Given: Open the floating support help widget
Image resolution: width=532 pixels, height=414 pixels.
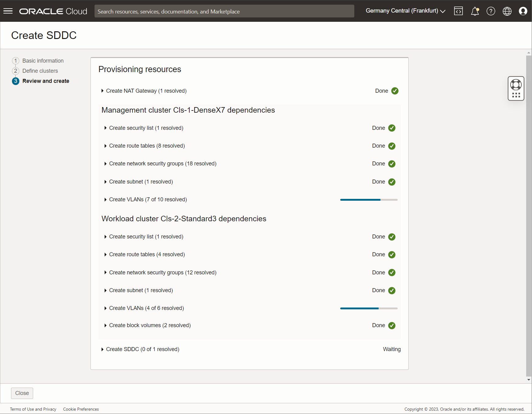Looking at the screenshot, I should (516, 88).
